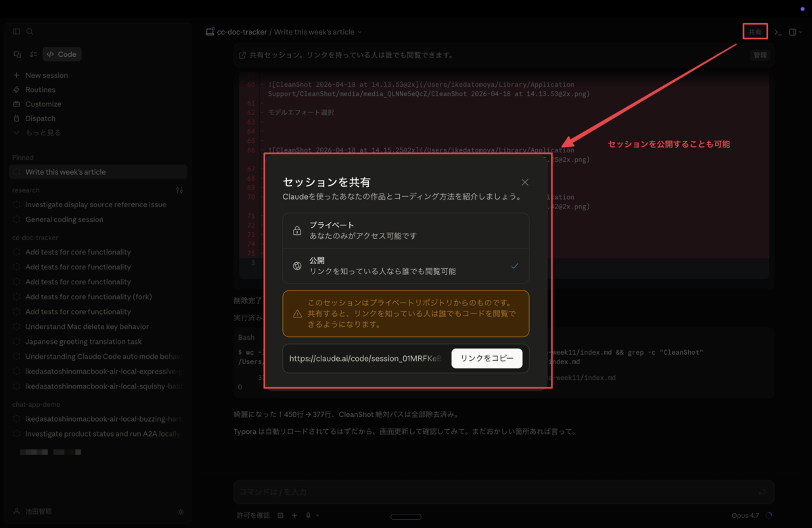The image size is (812, 528).
Task: Click the cc-doc-tracker project breadcrumb
Action: pyautogui.click(x=242, y=32)
